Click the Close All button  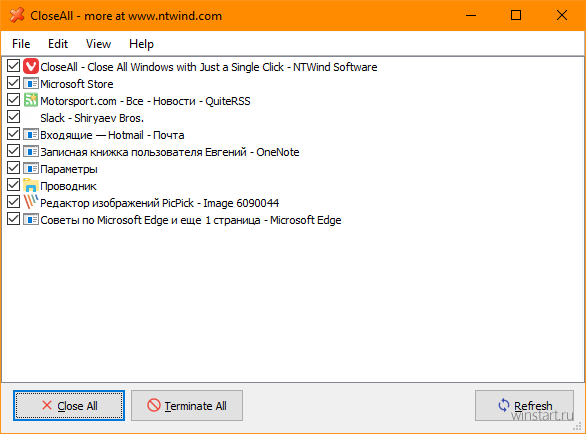point(69,406)
